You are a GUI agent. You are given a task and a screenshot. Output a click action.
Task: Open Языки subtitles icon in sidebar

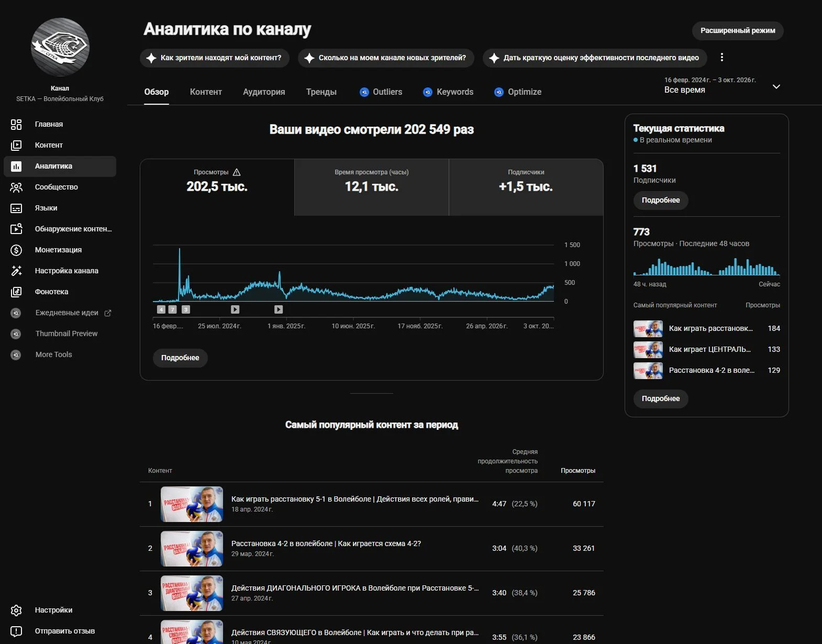tap(16, 208)
